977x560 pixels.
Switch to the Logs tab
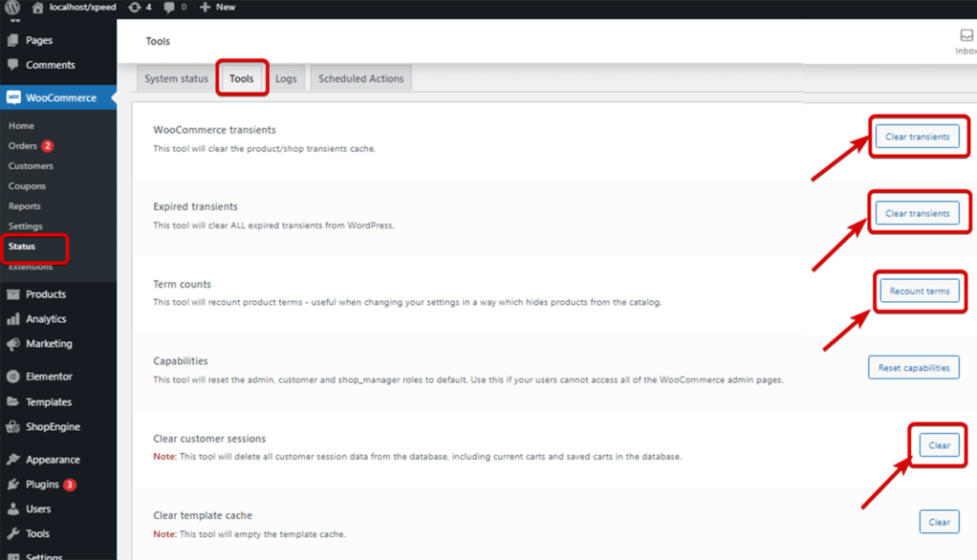286,79
